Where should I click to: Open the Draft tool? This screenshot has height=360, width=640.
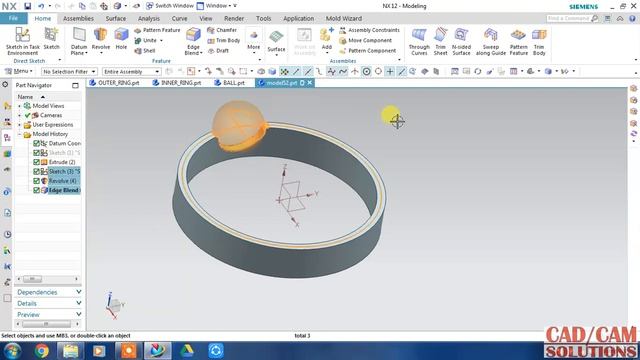point(218,51)
